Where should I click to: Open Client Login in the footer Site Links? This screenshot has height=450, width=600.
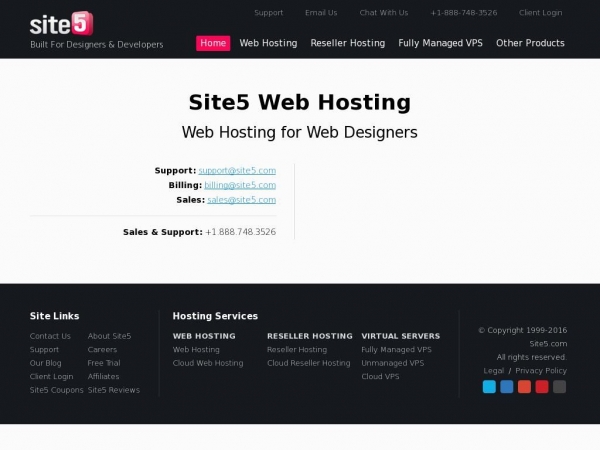[x=51, y=377]
